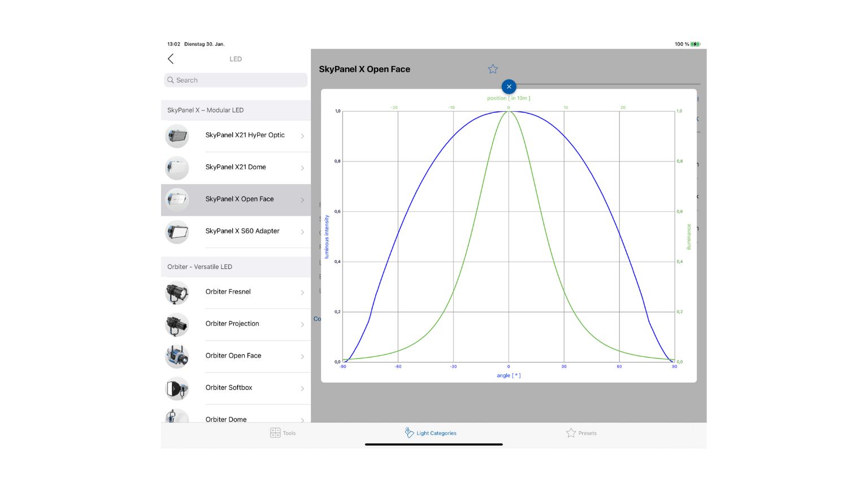Click the luminous intensity axis label
The height and width of the screenshot is (488, 868).
coord(327,237)
